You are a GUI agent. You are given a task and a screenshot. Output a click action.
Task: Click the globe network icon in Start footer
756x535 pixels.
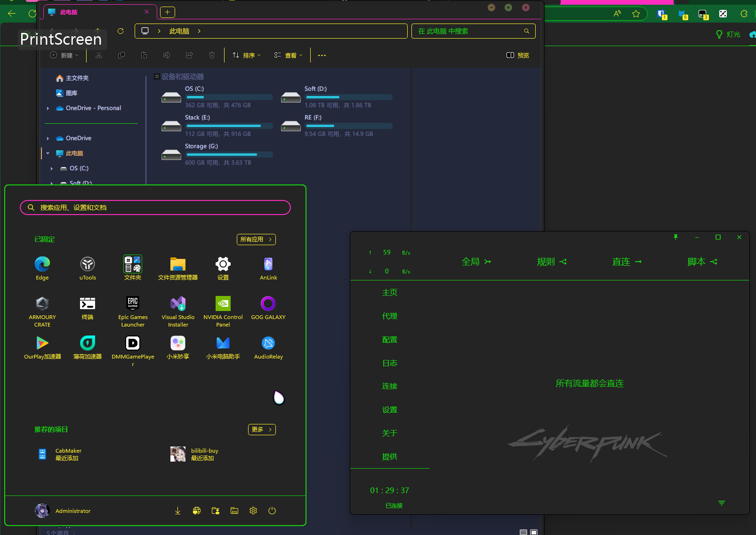(197, 511)
